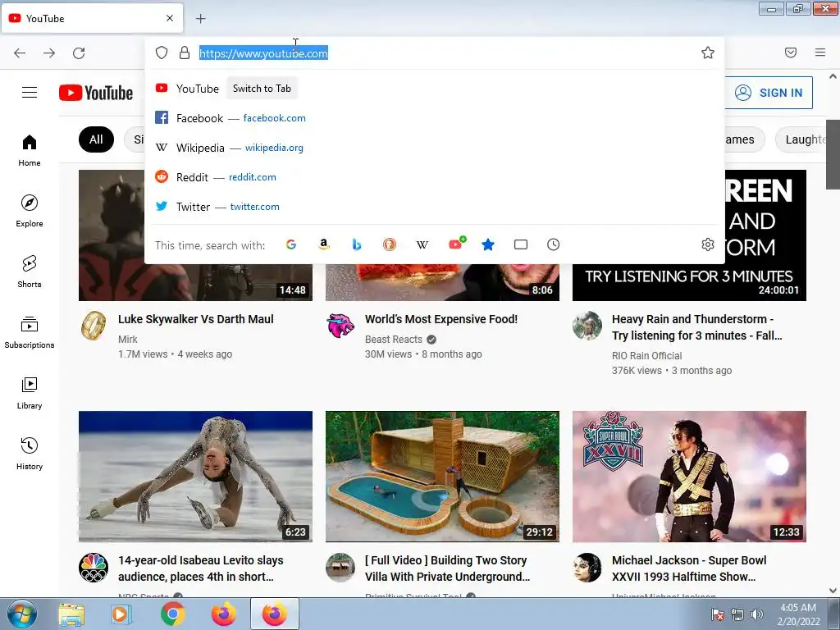Choose the Reddit suggestion in dropdown
Screen dimensions: 840x630
click(x=434, y=177)
